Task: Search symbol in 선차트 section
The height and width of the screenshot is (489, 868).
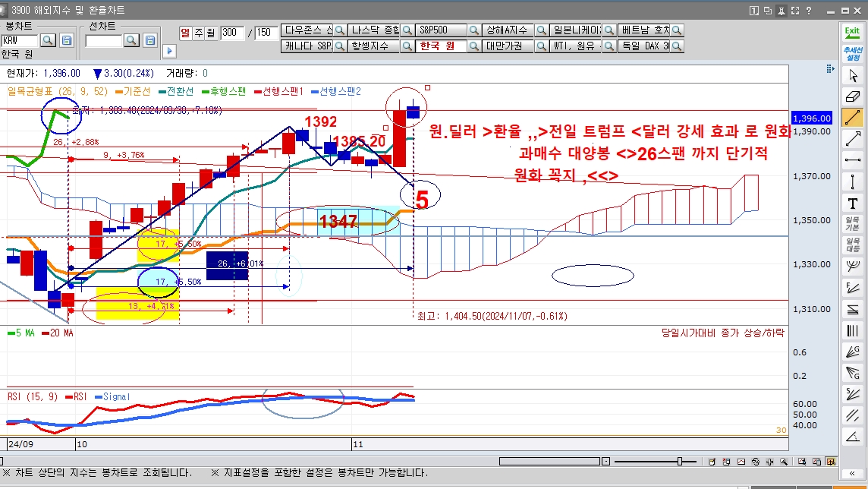Action: 131,40
